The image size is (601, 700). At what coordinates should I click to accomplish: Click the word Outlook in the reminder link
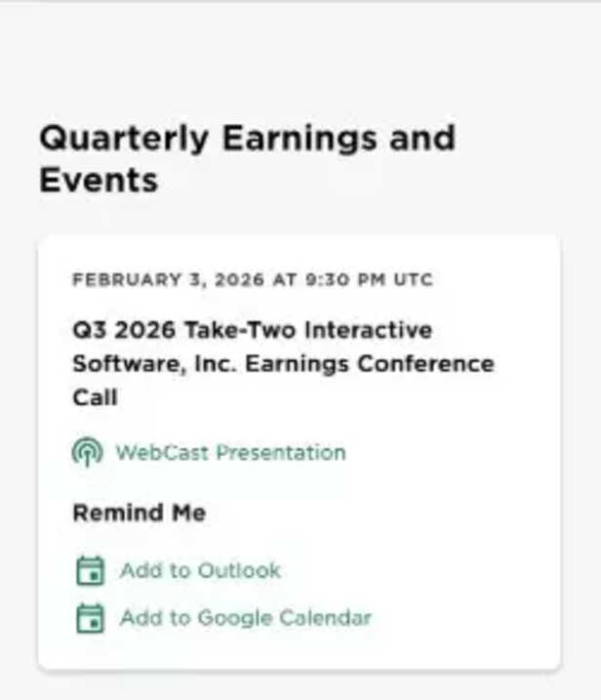239,571
